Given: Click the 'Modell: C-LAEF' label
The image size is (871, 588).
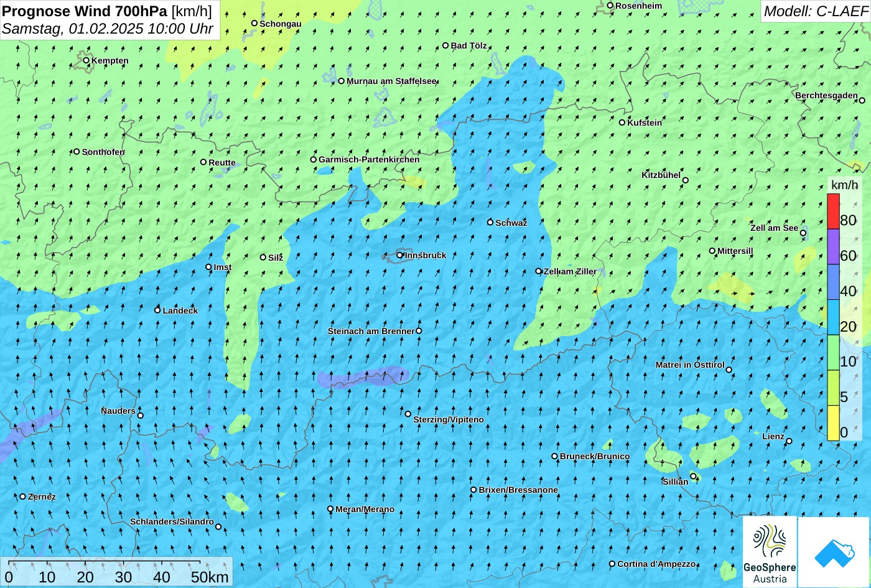Looking at the screenshot, I should click(x=815, y=11).
